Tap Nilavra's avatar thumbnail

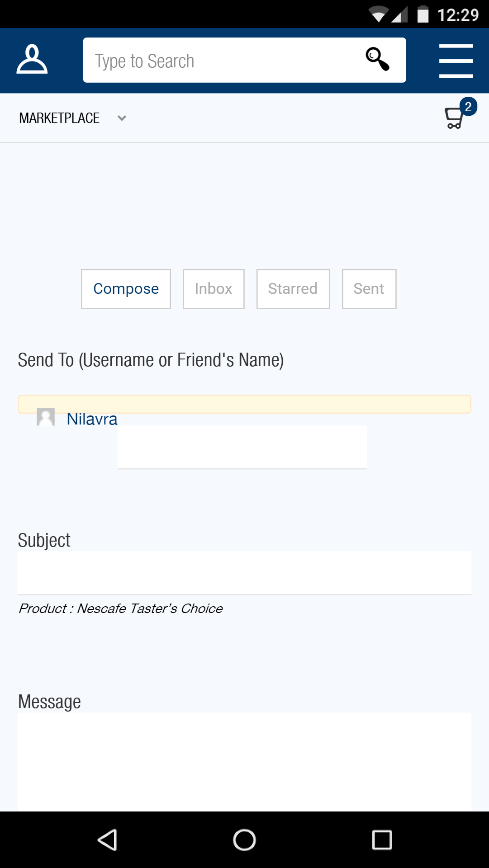(46, 417)
